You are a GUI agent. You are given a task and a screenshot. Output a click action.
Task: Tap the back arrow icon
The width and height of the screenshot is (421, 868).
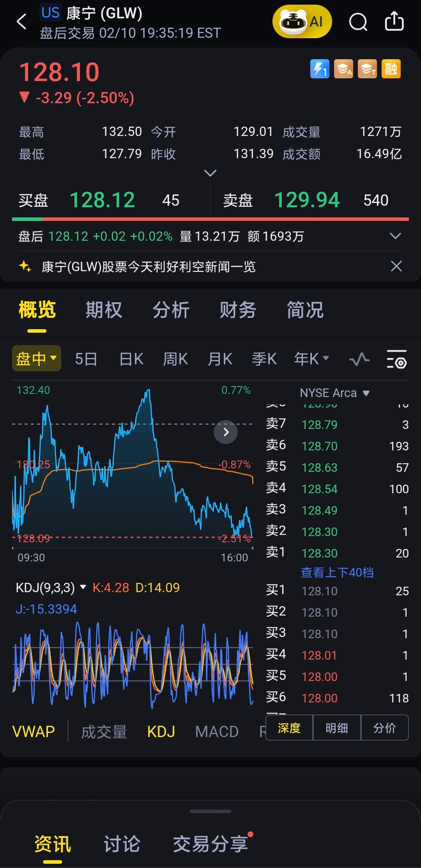[x=22, y=21]
